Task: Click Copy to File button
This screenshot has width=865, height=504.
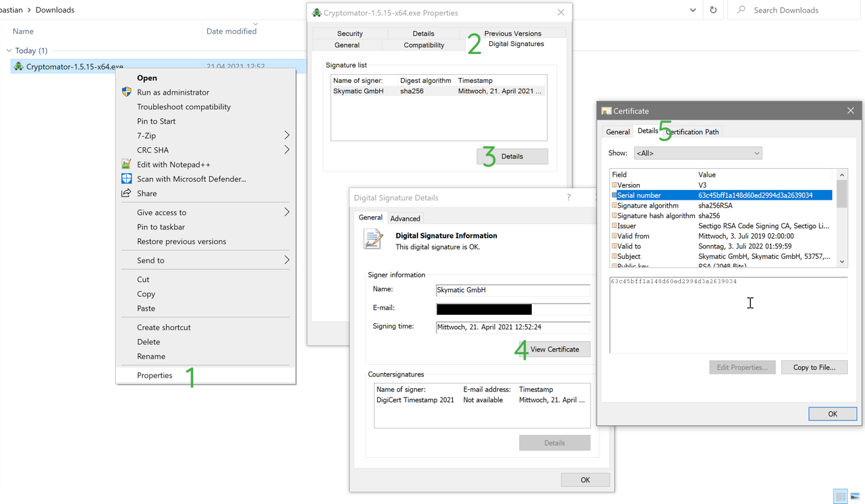Action: [814, 367]
